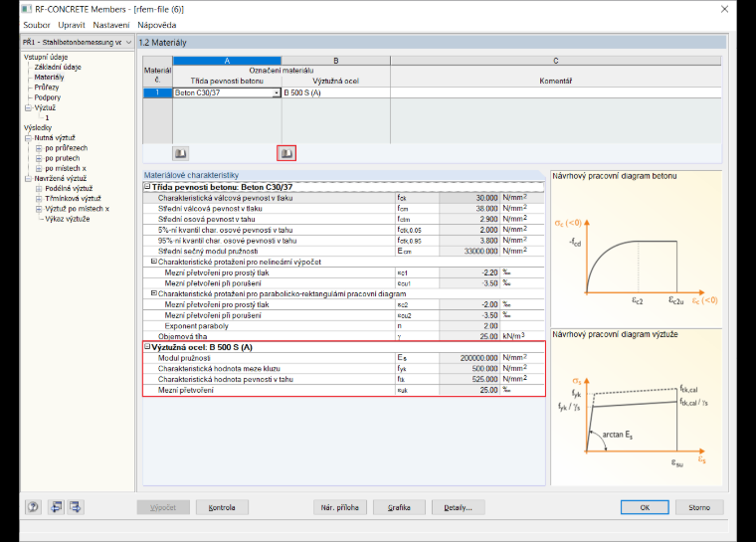
Task: Click the fck value 30.000
Action: pos(470,198)
